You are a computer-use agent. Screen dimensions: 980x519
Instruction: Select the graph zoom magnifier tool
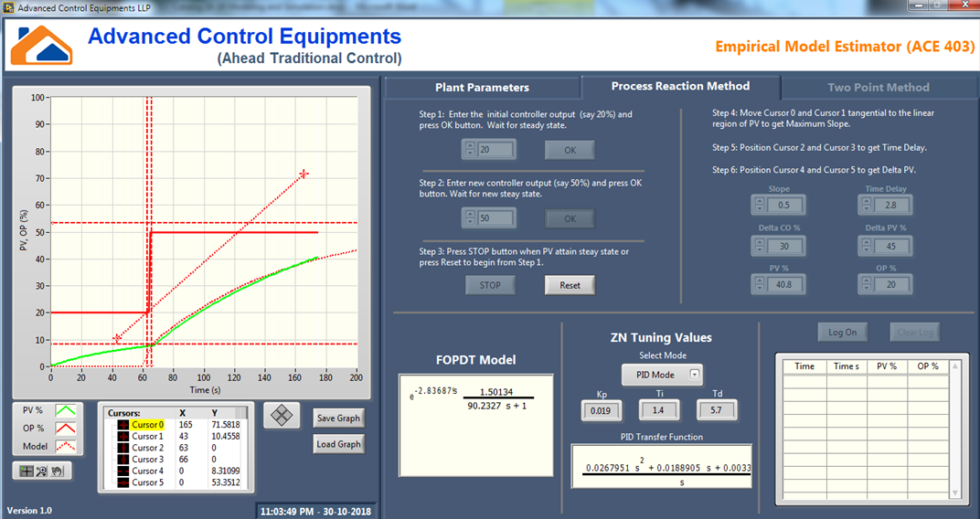coord(42,471)
